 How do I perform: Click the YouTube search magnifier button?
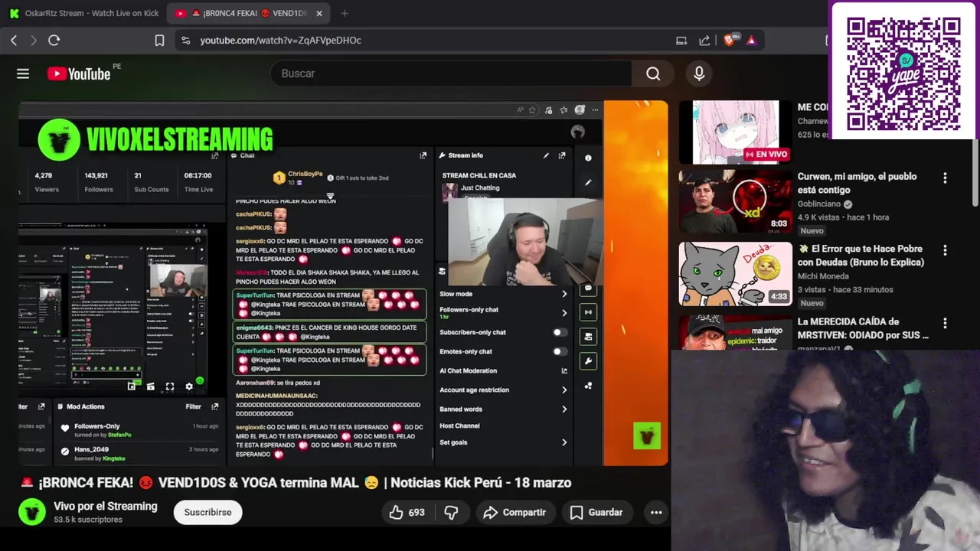pos(653,73)
